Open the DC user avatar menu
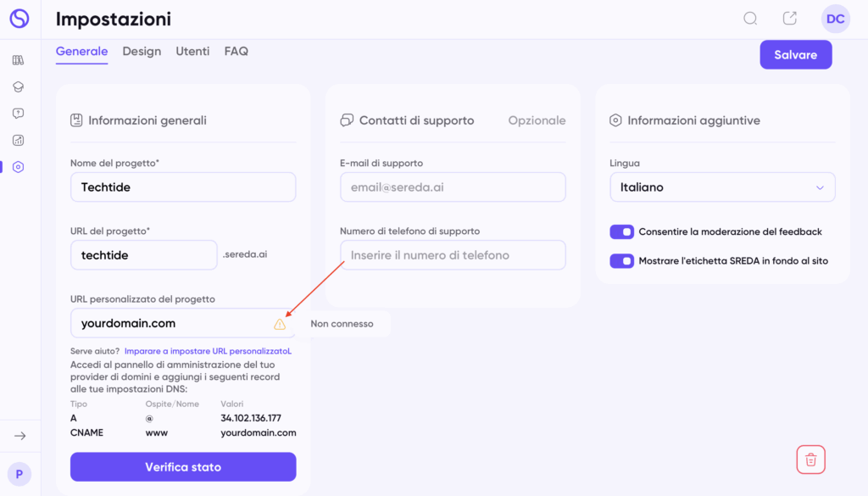 coord(835,19)
